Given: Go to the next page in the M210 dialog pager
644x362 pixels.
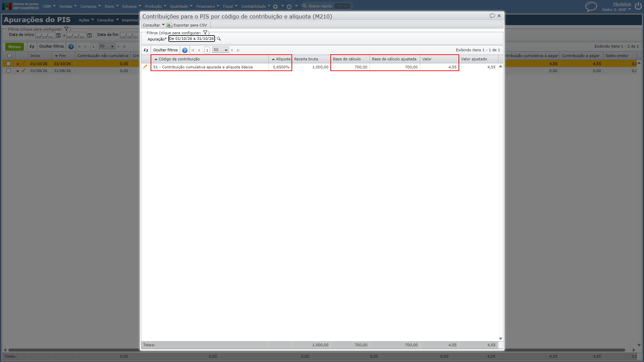Looking at the screenshot, I should pos(232,50).
